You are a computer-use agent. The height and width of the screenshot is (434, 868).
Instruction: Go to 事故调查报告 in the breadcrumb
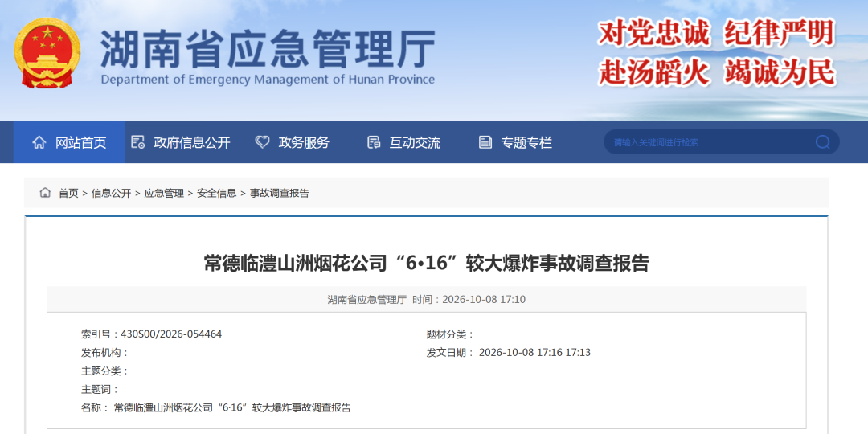tap(280, 193)
